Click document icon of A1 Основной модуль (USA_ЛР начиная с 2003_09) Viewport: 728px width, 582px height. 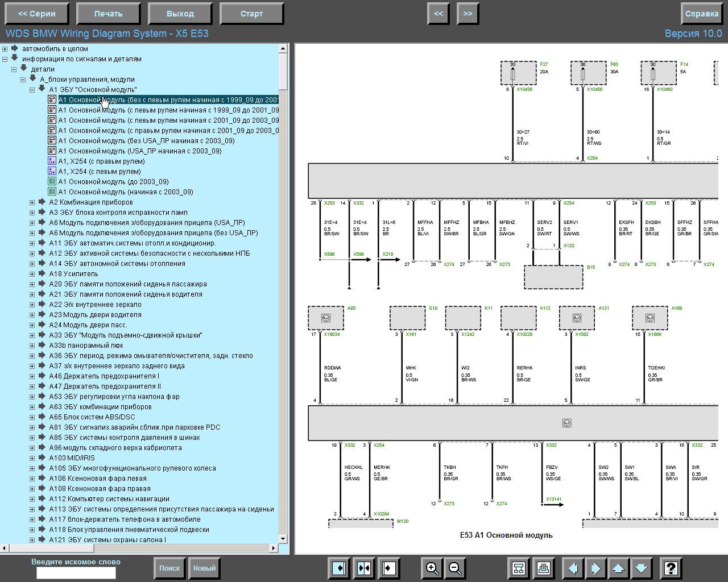(52, 151)
